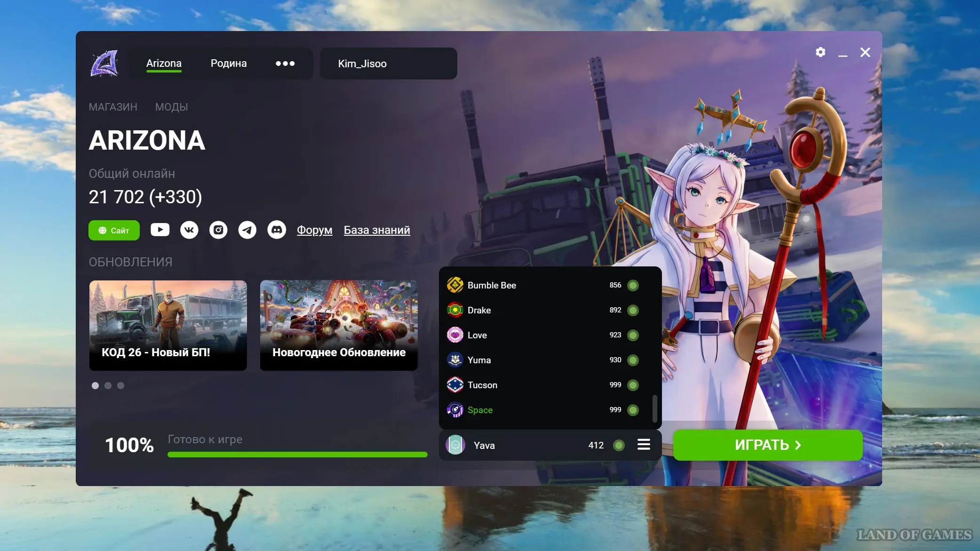The width and height of the screenshot is (980, 551).
Task: Click the Arizona launcher logo
Action: 104,64
